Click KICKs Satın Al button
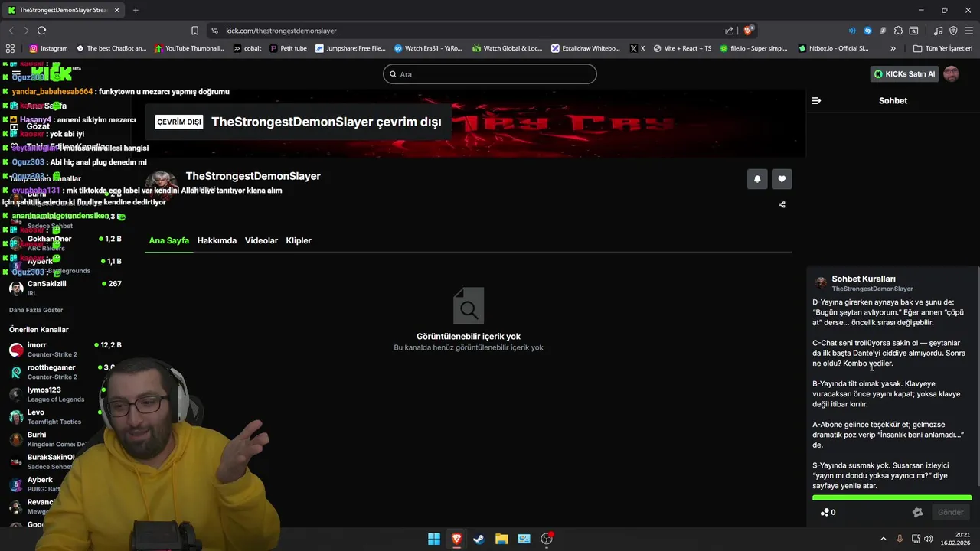The height and width of the screenshot is (551, 980). [x=905, y=74]
